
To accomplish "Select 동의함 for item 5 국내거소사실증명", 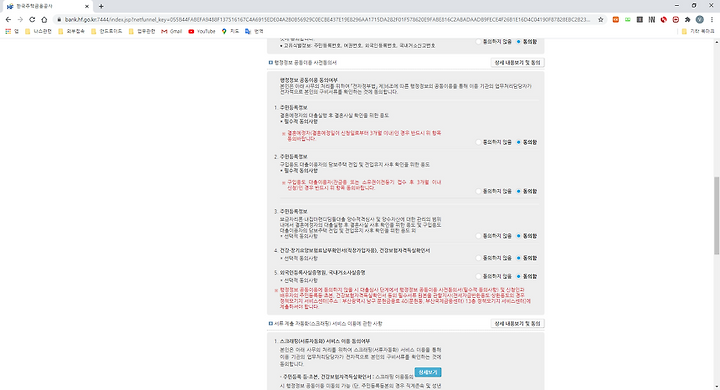I will tap(518, 277).
